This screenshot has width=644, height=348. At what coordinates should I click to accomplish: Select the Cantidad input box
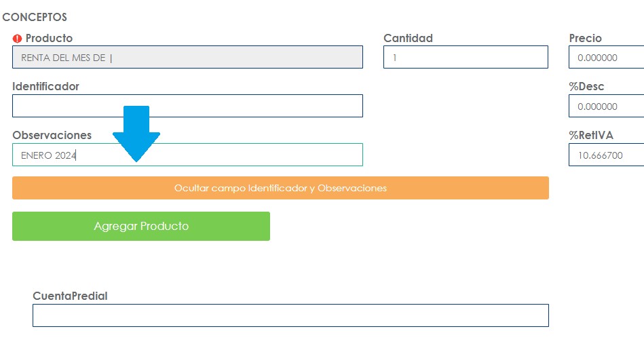[x=466, y=58]
